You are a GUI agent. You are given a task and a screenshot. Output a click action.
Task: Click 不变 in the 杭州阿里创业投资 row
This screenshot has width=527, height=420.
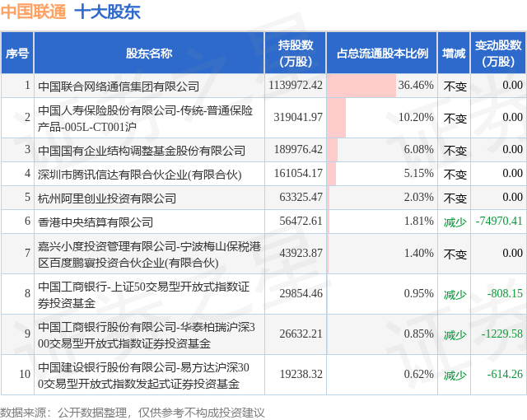[455, 198]
